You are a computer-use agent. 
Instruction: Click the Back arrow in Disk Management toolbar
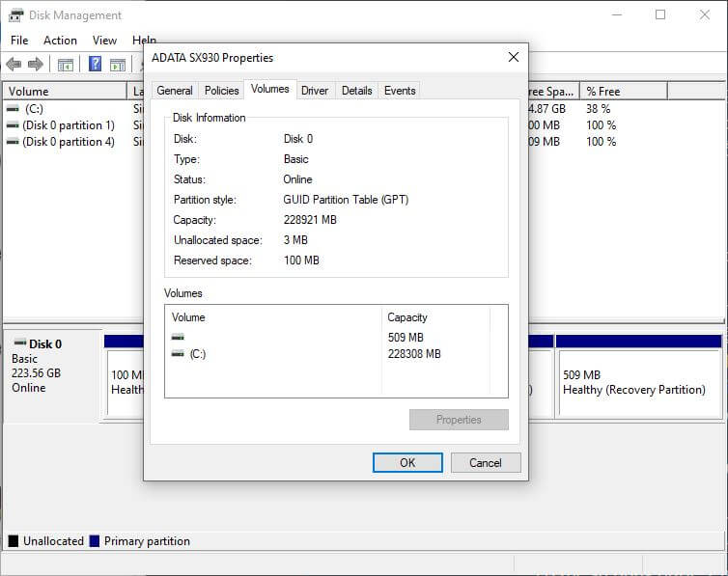coord(14,64)
